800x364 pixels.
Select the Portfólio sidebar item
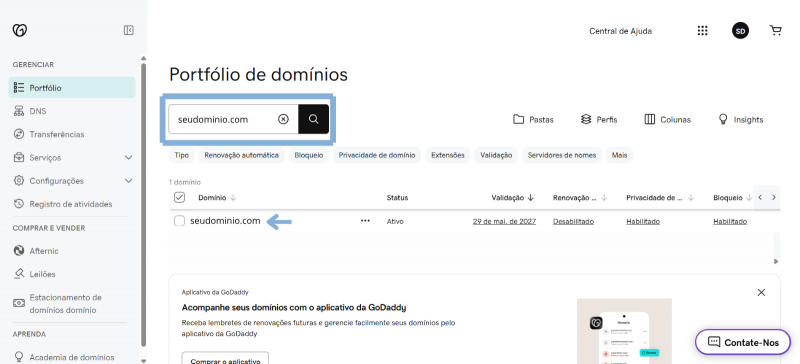click(x=72, y=88)
